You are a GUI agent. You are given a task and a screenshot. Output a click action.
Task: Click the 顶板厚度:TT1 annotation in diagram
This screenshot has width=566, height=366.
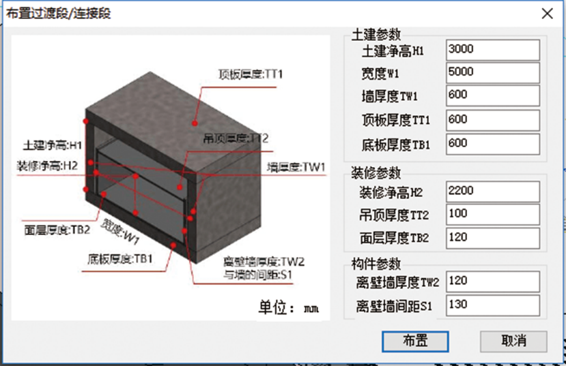tap(251, 74)
